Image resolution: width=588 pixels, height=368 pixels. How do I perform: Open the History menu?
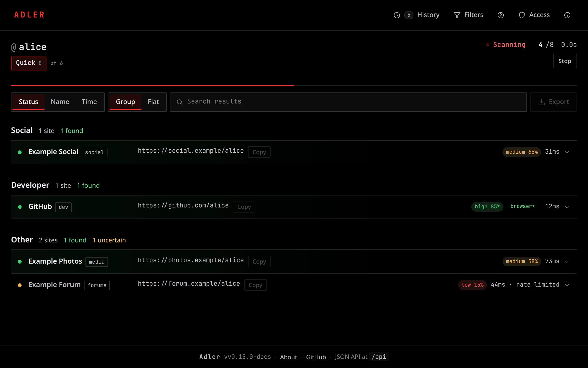(416, 15)
